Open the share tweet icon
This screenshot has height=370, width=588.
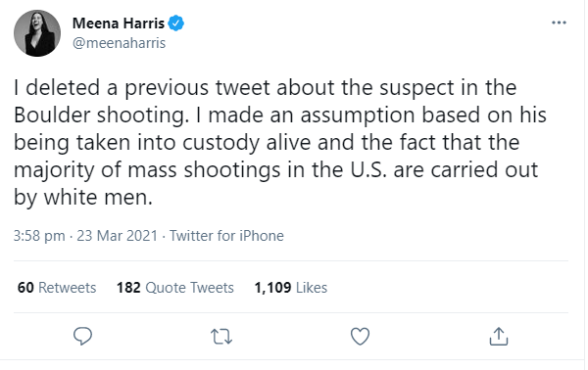tap(499, 336)
